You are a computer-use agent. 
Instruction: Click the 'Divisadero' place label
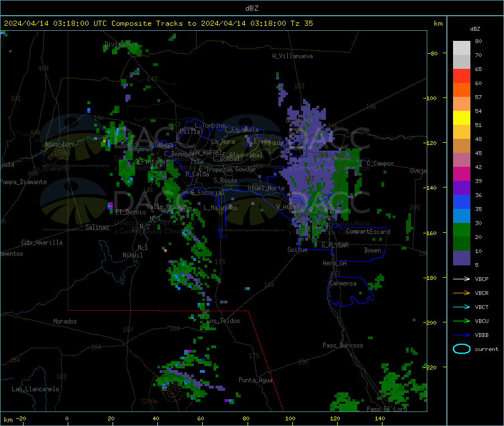click(121, 44)
